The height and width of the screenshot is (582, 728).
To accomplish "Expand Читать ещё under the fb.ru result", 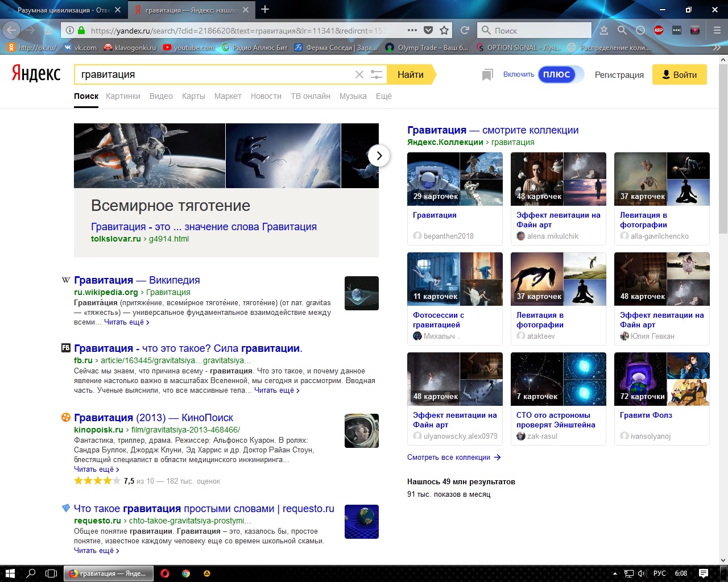I will (x=277, y=390).
